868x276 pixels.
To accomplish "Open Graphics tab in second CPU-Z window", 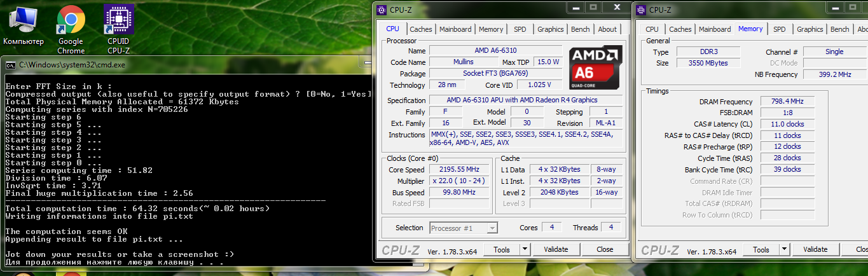I will (x=810, y=29).
